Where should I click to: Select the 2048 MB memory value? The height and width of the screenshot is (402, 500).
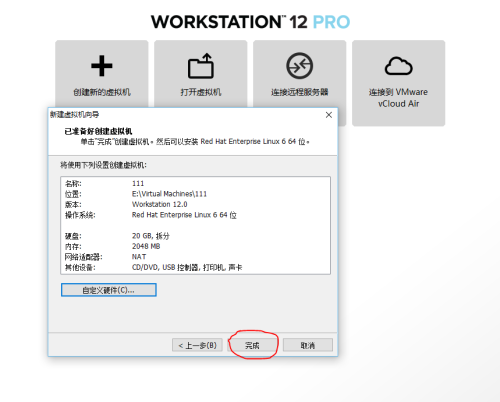pyautogui.click(x=146, y=246)
